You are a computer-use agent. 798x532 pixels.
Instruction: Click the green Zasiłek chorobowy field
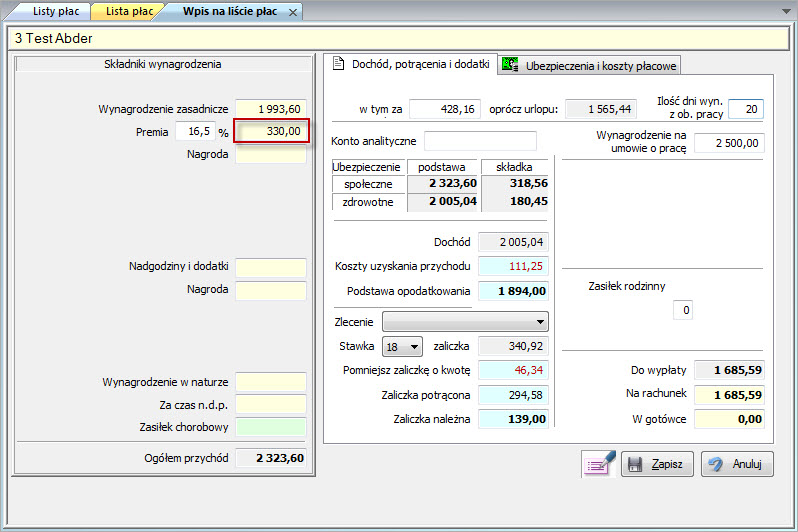point(270,427)
